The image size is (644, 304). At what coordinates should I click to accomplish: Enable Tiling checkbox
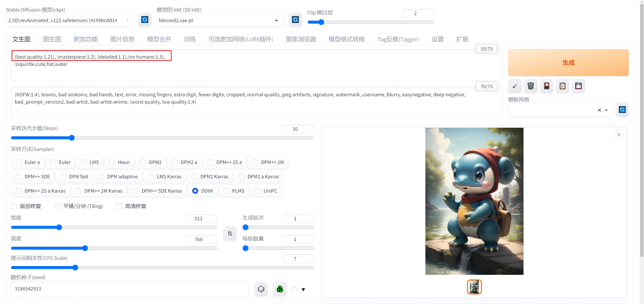pos(57,206)
